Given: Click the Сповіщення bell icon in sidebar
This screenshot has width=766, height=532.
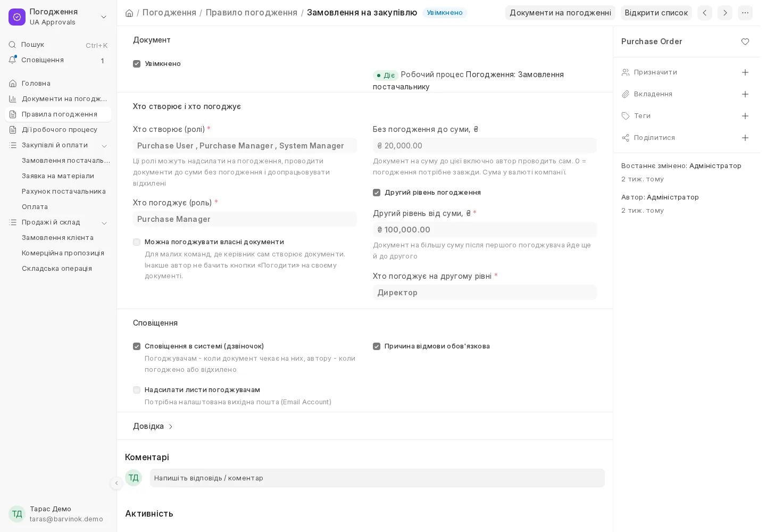Looking at the screenshot, I should 12,60.
